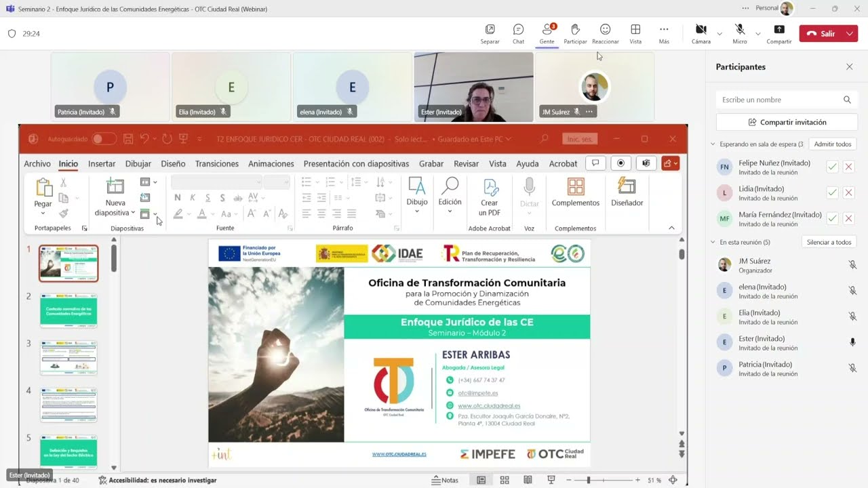Toggle Ester (Invitado) microphone icon in list
The height and width of the screenshot is (488, 868).
point(852,342)
